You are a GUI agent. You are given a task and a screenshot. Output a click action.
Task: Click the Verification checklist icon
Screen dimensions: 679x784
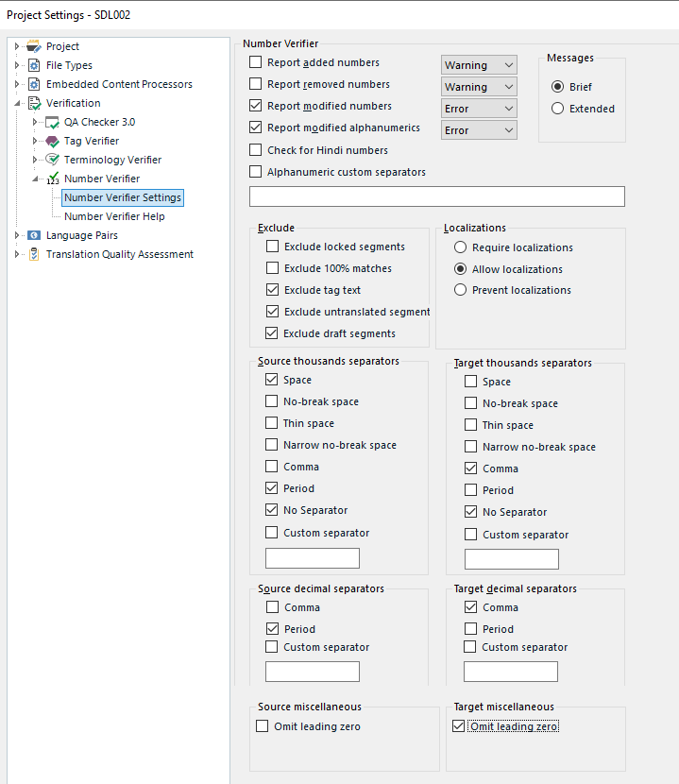(x=35, y=103)
